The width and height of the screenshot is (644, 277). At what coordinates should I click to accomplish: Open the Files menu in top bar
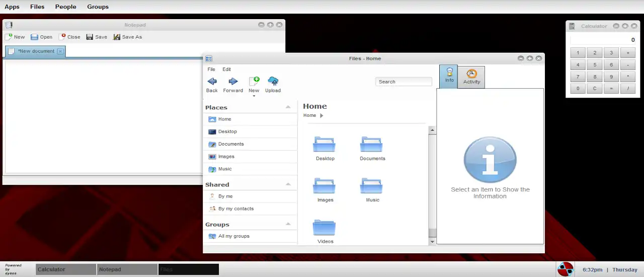[37, 7]
